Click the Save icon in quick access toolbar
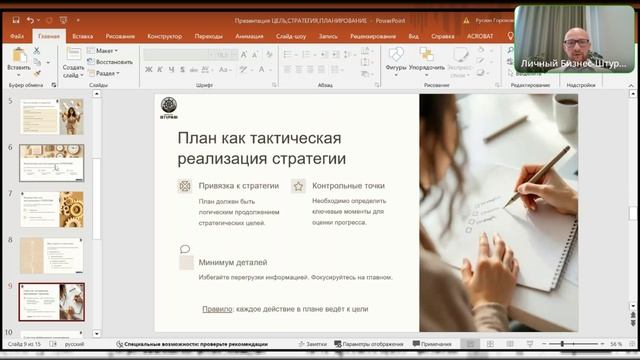This screenshot has width=640, height=360. 16,20
